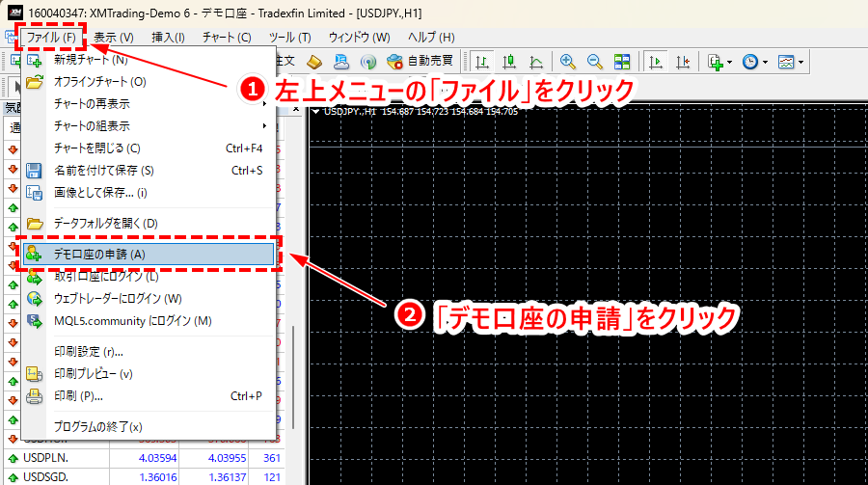Switch chart to bar chart mode
This screenshot has width=868, height=485.
coord(482,62)
